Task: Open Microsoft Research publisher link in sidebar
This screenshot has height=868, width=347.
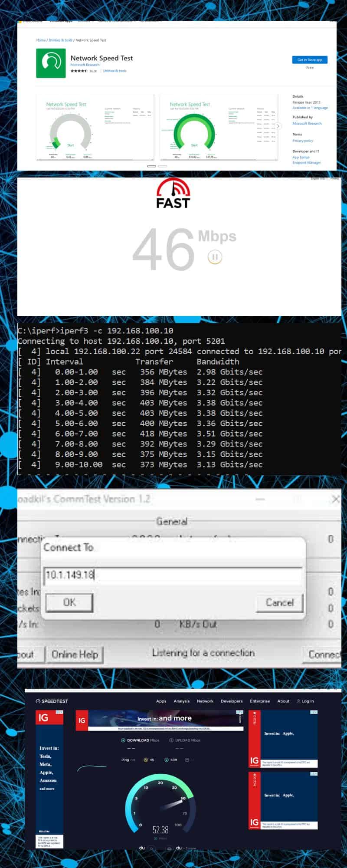Action: (307, 124)
